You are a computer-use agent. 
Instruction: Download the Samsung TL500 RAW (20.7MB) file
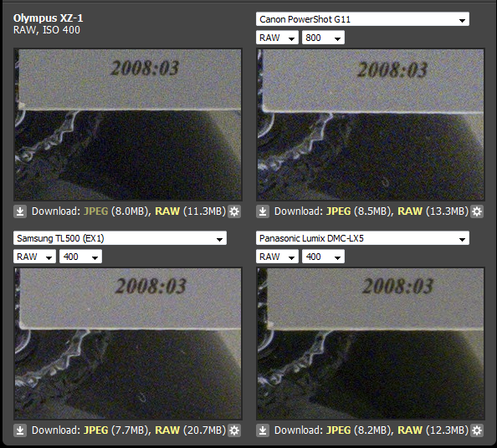pos(167,430)
